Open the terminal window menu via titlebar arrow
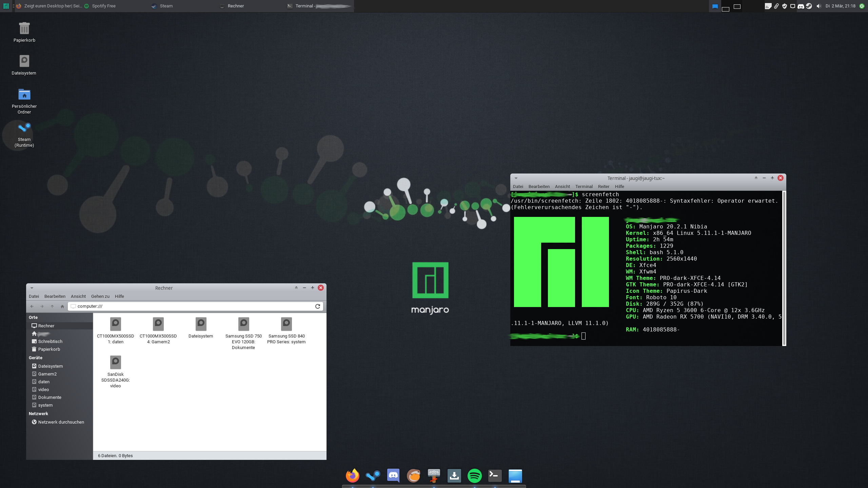Image resolution: width=868 pixels, height=488 pixels. pos(516,178)
